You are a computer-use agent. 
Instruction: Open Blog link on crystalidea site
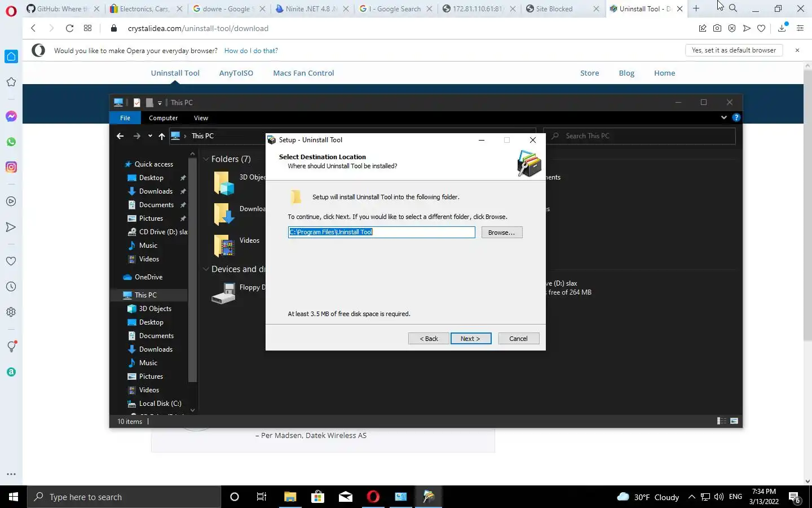(x=626, y=73)
